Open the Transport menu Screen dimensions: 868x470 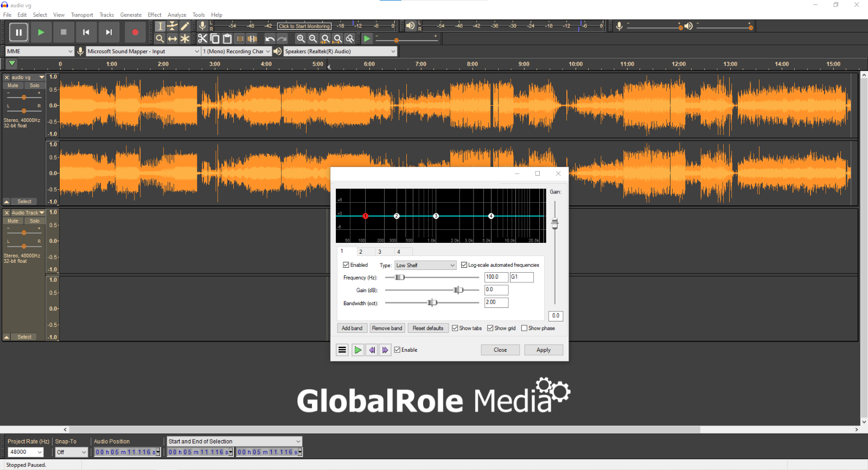pos(82,15)
